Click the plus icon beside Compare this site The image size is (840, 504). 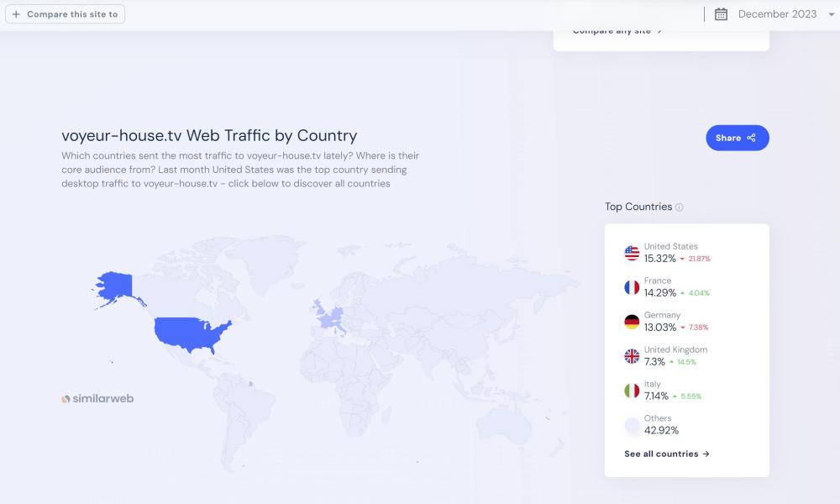click(x=16, y=14)
